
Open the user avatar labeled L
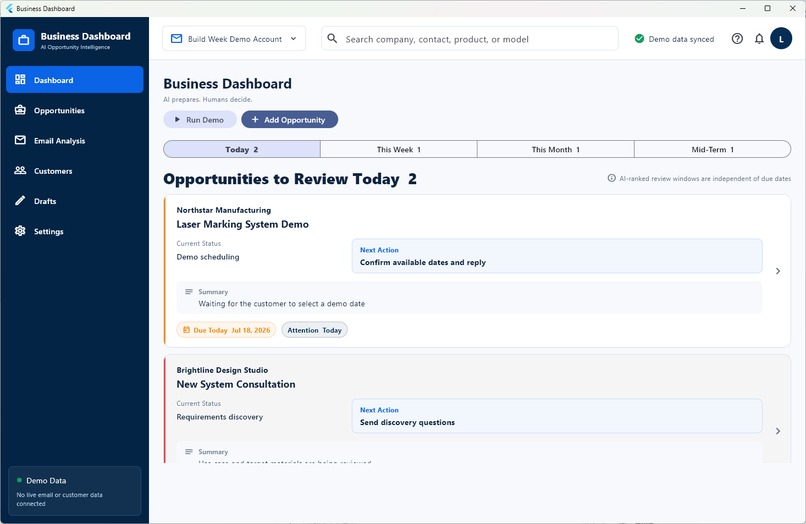(781, 39)
